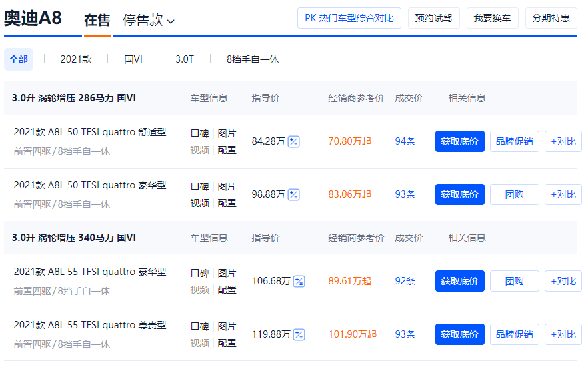The height and width of the screenshot is (369, 588).
Task: Click calculator icon beside 98.88万 price
Action: [x=293, y=194]
